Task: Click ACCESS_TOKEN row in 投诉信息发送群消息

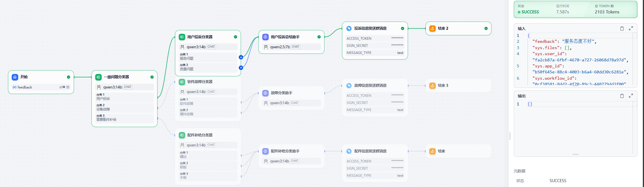Action: pos(375,38)
